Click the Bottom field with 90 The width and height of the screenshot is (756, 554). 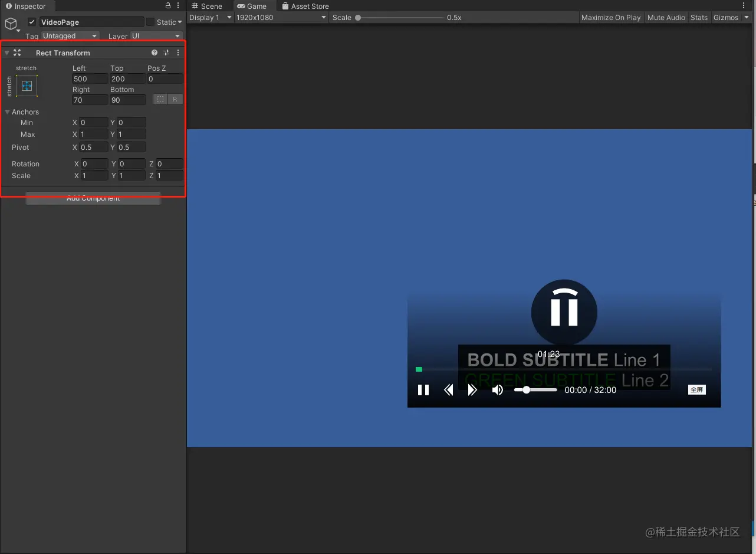[x=127, y=100]
